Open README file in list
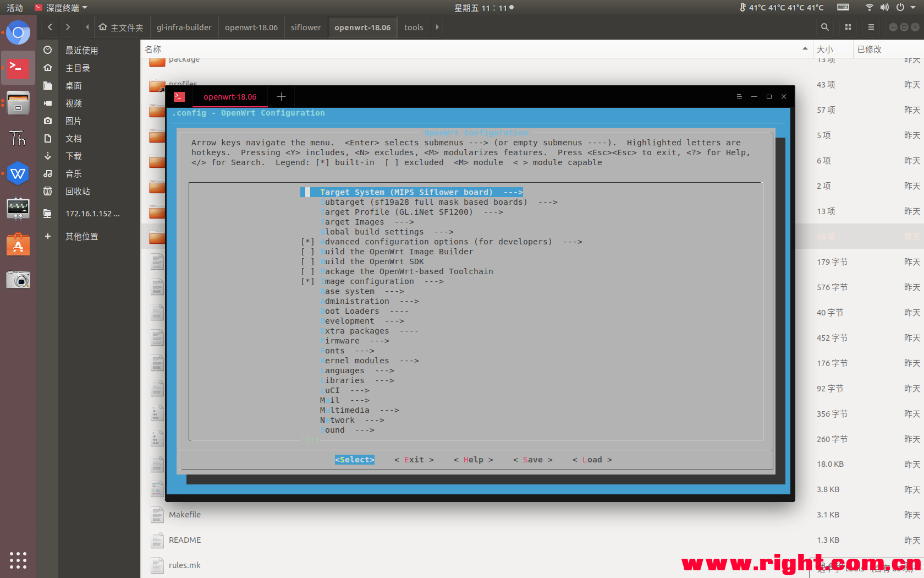This screenshot has width=924, height=578. (185, 540)
